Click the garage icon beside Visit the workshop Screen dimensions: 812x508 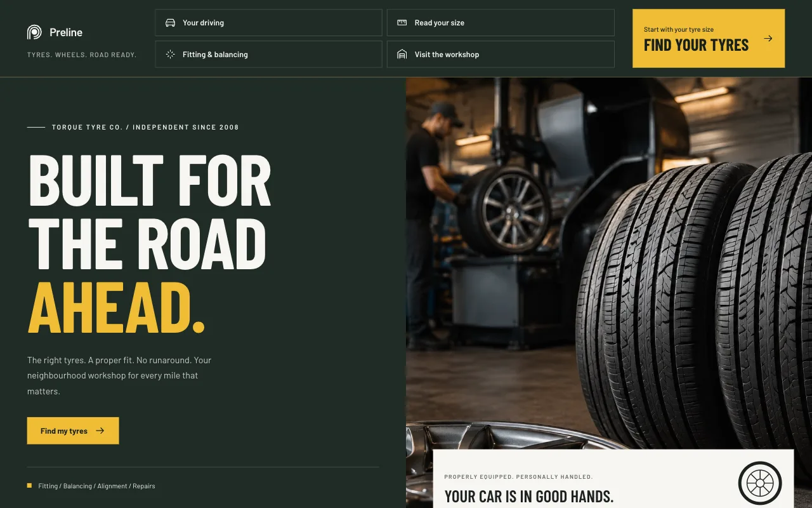[x=402, y=55]
